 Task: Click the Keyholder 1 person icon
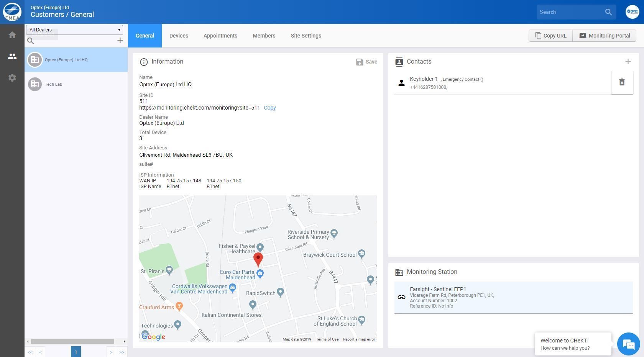(x=401, y=83)
